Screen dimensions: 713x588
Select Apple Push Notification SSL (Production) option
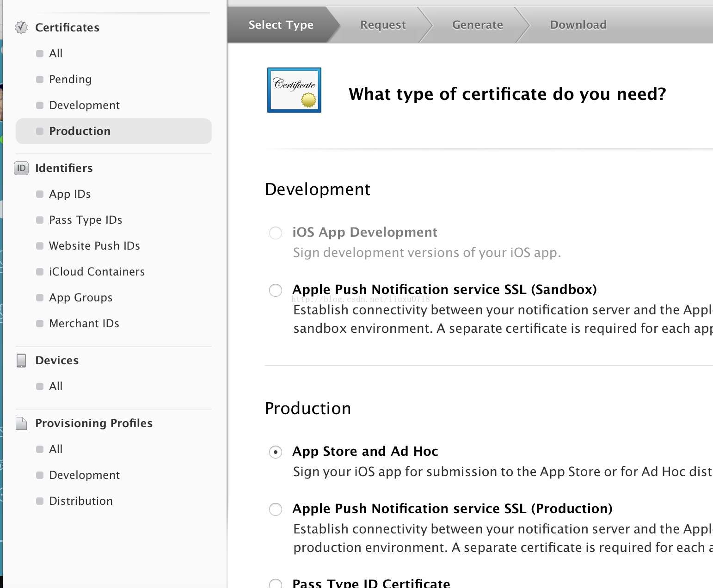coord(276,509)
